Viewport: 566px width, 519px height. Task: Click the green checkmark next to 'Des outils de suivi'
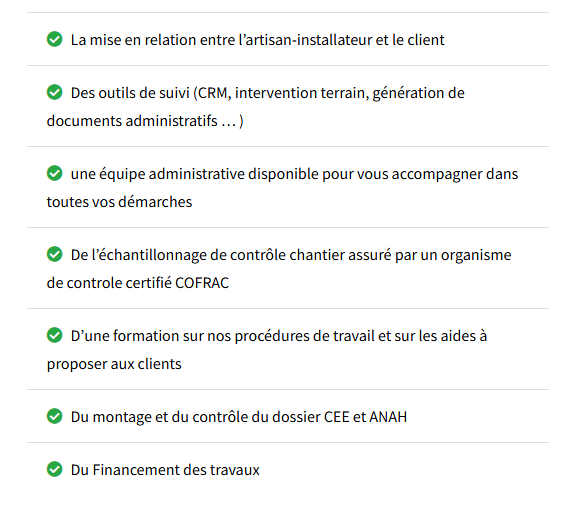pos(55,92)
